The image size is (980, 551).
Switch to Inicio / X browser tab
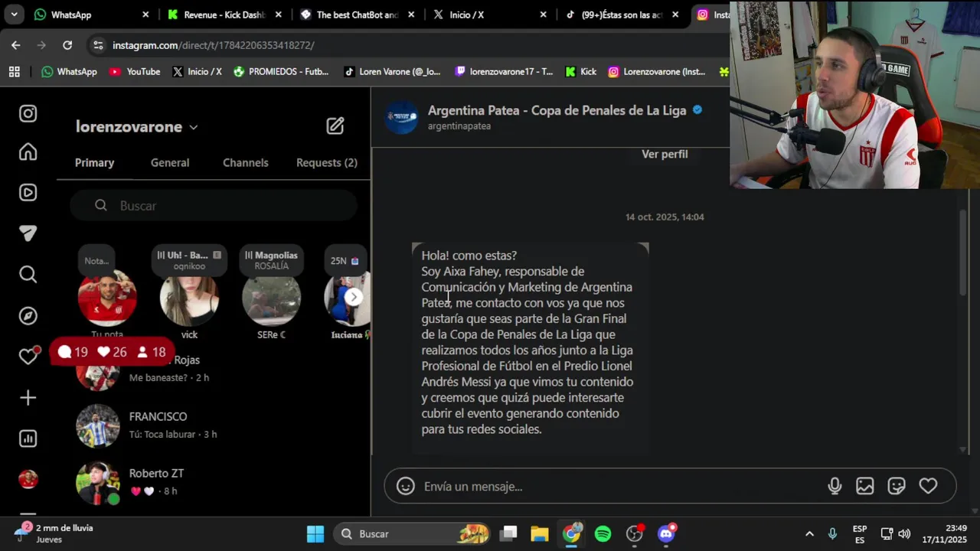488,15
